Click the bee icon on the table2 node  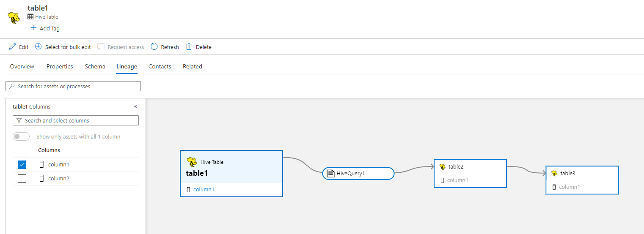tap(443, 166)
